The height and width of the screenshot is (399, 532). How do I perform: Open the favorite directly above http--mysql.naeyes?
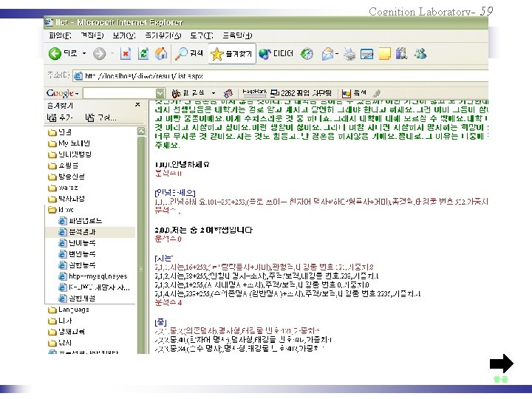pos(77,265)
